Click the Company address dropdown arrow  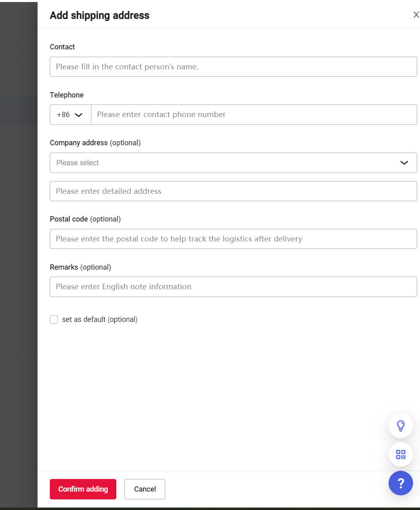(x=404, y=162)
